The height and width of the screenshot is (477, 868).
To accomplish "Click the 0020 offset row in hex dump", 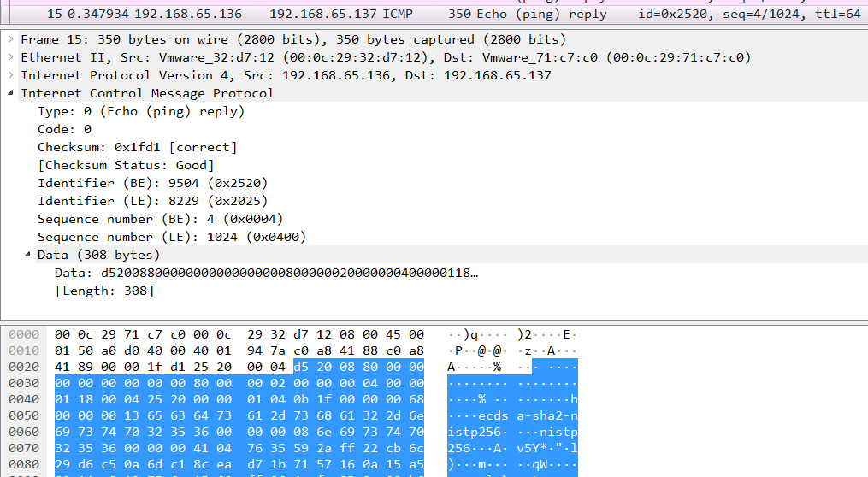I will (x=24, y=366).
